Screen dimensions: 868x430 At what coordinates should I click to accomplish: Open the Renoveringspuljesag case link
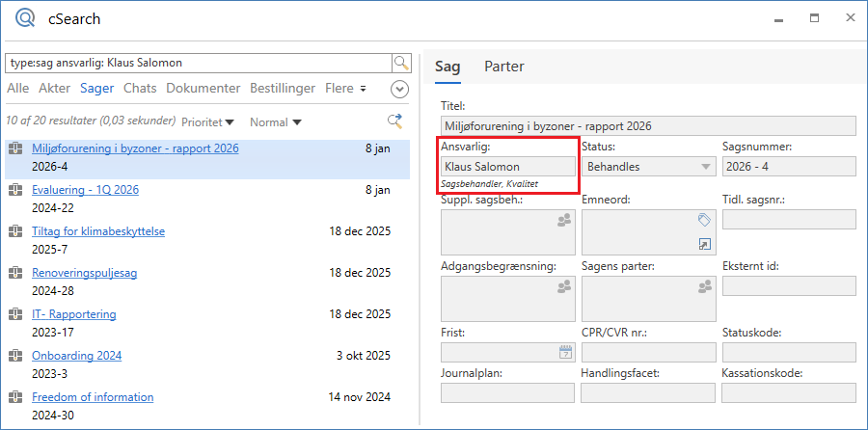point(84,273)
